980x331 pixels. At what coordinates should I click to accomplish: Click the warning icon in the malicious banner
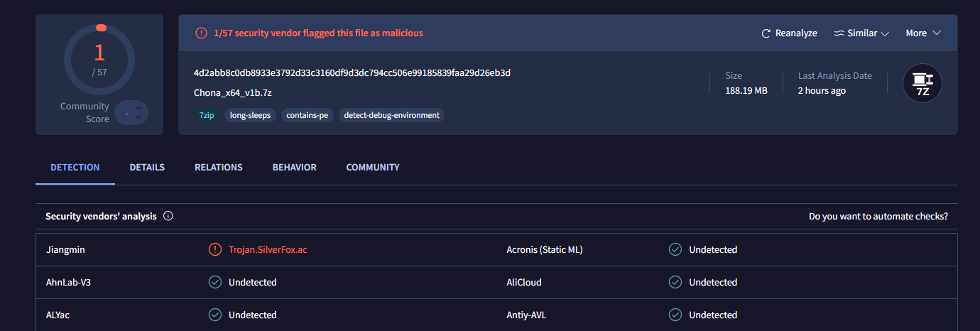click(201, 33)
